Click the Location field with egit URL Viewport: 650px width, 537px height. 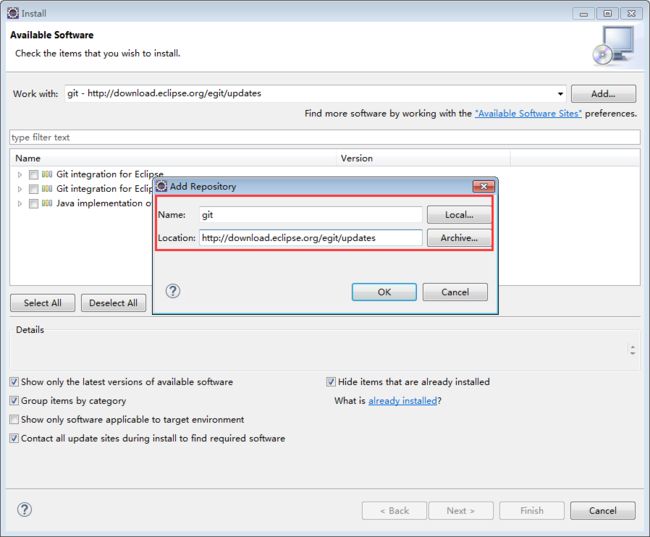click(310, 238)
